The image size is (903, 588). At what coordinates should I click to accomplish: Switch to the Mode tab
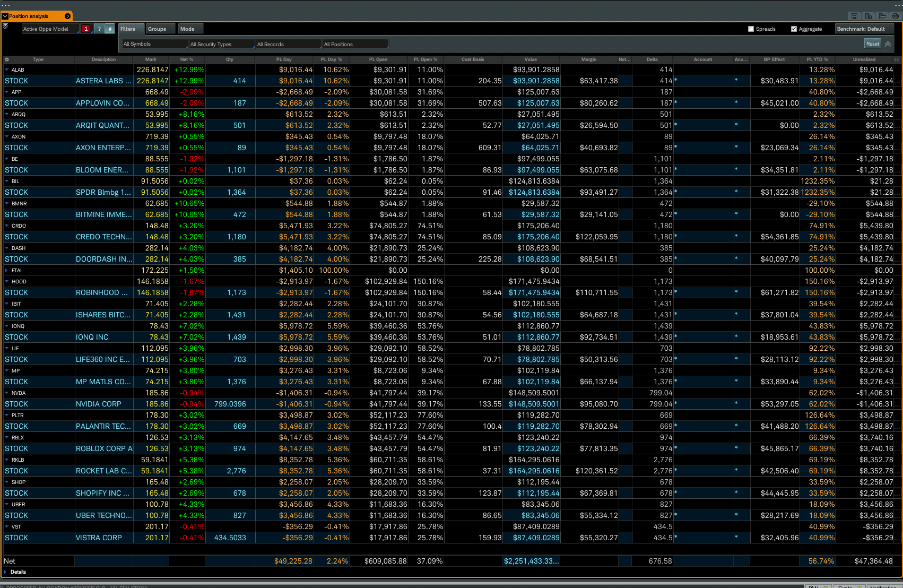187,29
